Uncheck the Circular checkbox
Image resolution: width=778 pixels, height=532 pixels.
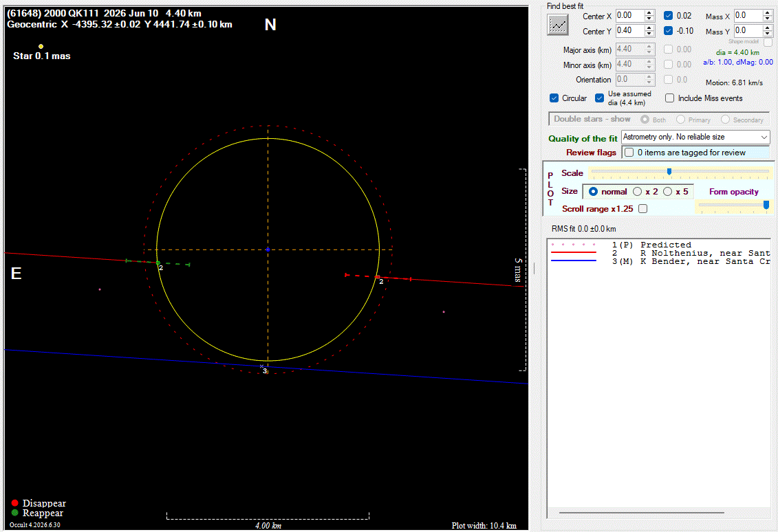point(554,98)
